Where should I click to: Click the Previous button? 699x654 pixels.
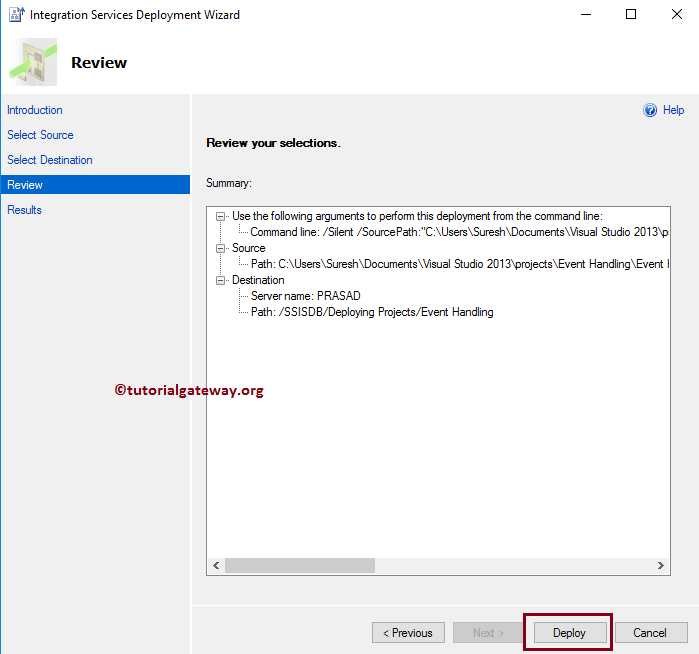coord(408,633)
